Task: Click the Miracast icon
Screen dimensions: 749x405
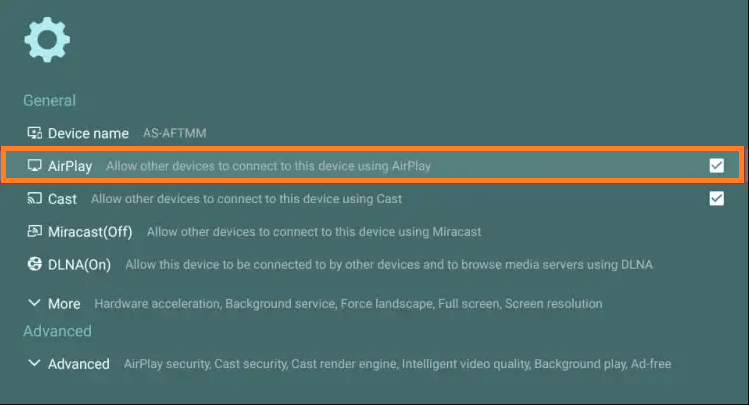Action: click(35, 232)
